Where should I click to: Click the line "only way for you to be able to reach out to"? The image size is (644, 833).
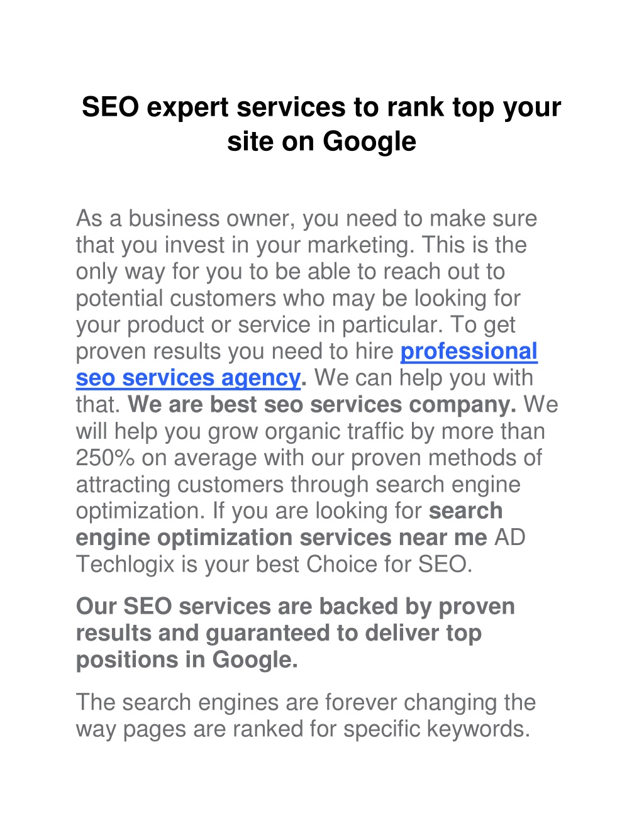tap(291, 272)
